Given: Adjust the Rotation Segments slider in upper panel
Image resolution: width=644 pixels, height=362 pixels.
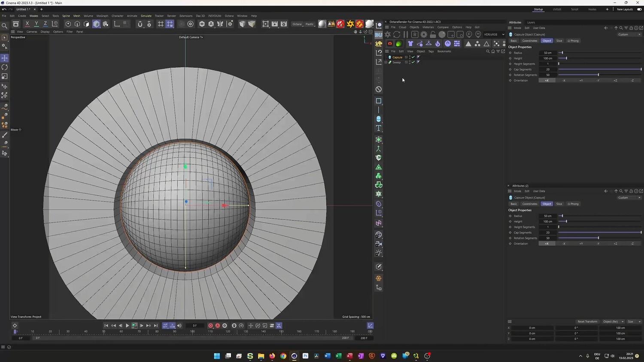Looking at the screenshot, I should coord(598,75).
